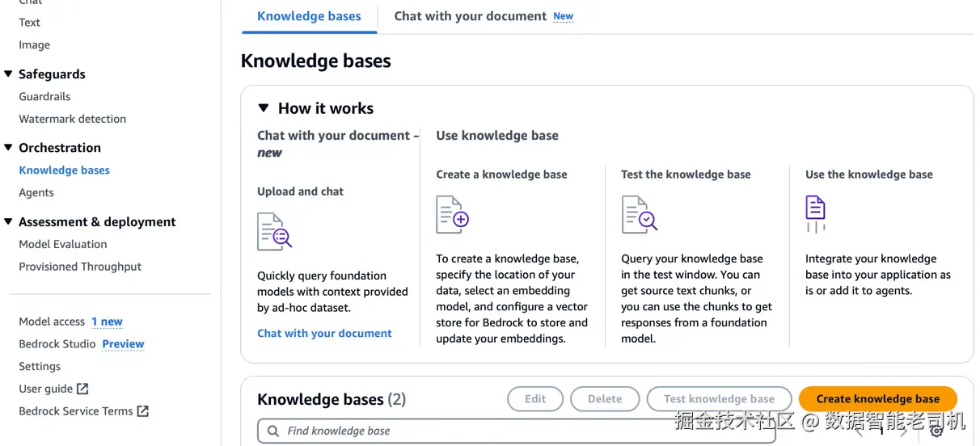Open Watermark detection in the sidebar
980x446 pixels.
(x=73, y=119)
